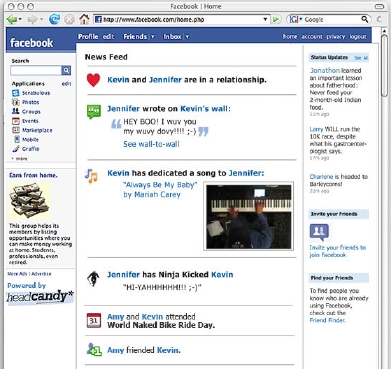The height and width of the screenshot is (369, 391).
Task: Click the headcandy logo
Action: coord(40,297)
